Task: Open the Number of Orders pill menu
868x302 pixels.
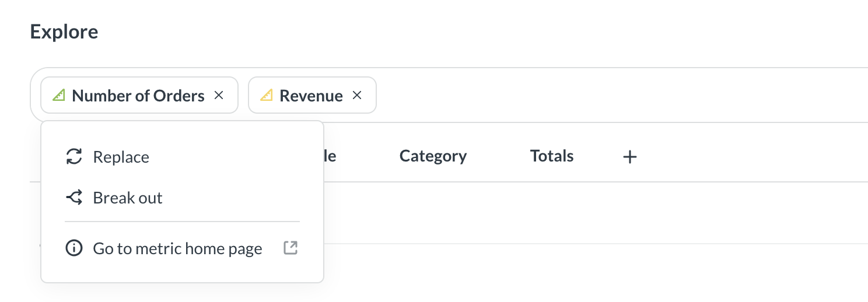Action: [139, 95]
